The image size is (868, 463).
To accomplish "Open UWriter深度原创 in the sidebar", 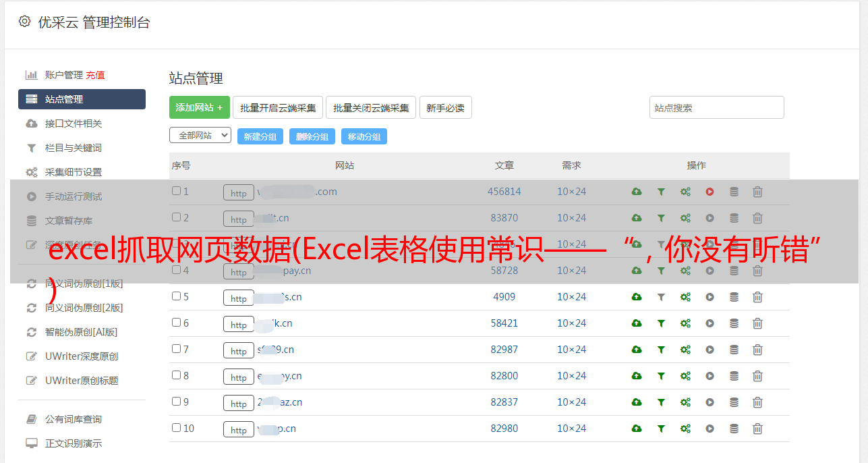I will [82, 356].
